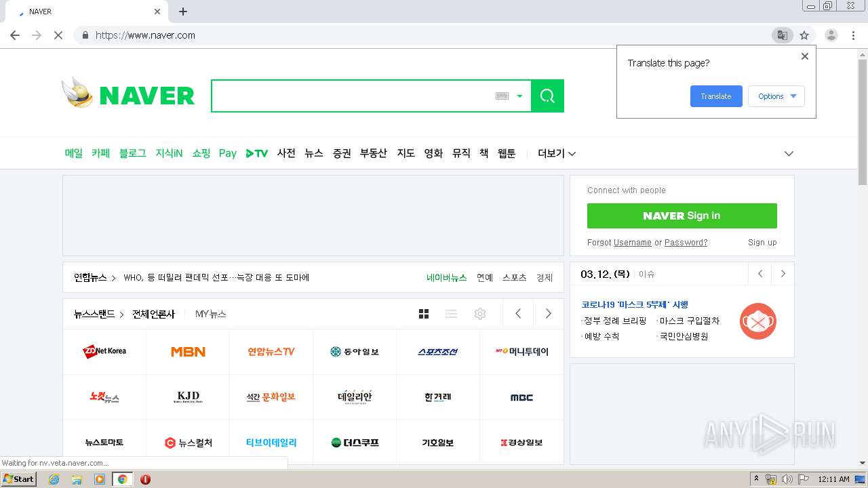The width and height of the screenshot is (868, 488).
Task: Click the Forgot Username link
Action: click(x=633, y=243)
